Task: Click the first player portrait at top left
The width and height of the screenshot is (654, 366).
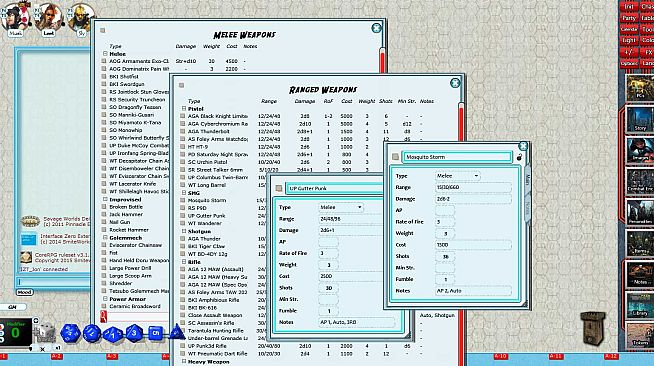Action: 15,18
